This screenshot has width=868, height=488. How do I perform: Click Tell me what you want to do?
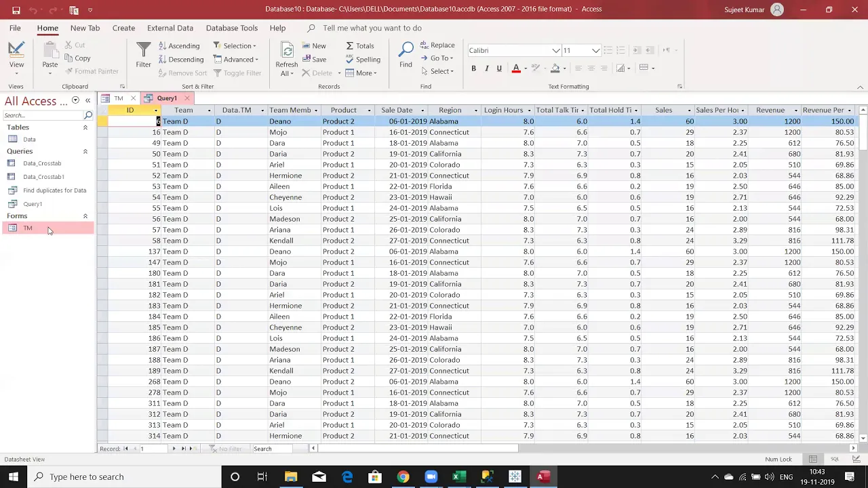tap(372, 28)
